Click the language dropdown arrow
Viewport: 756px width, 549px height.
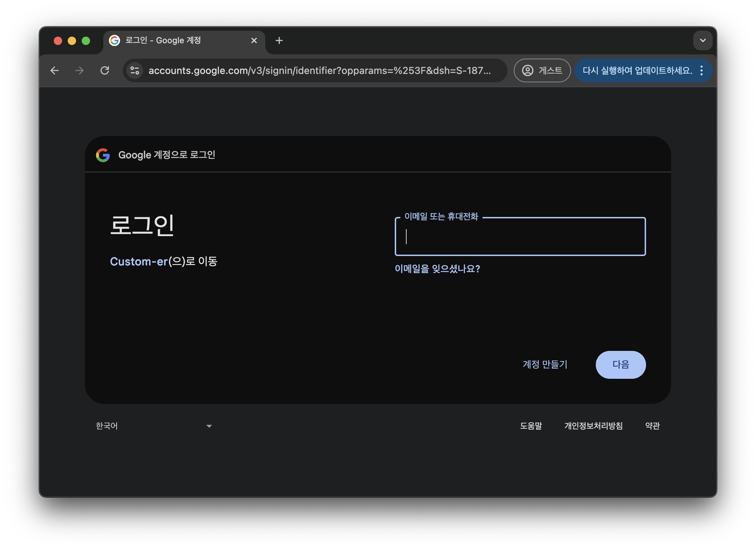pyautogui.click(x=209, y=426)
